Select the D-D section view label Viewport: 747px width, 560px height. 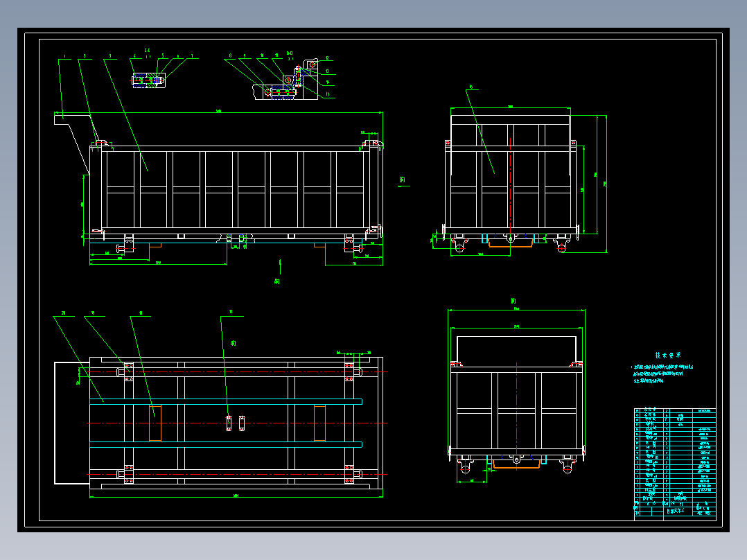tap(290, 53)
